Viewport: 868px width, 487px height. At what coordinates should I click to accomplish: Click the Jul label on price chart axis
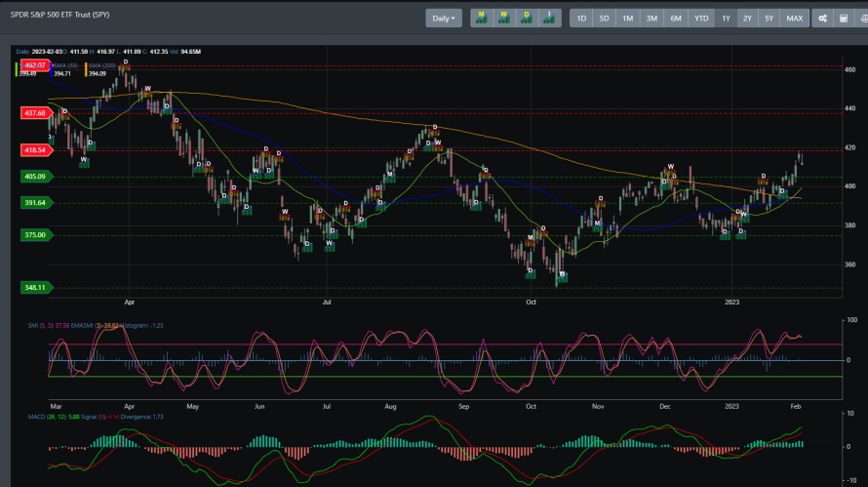click(327, 303)
